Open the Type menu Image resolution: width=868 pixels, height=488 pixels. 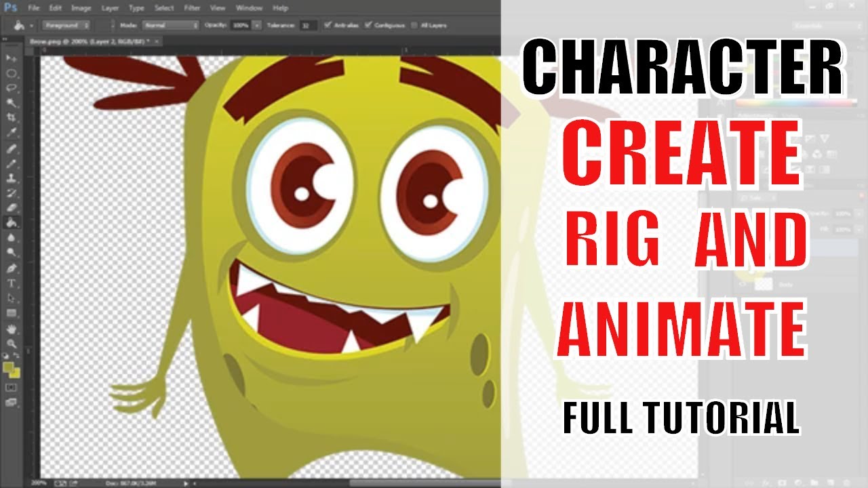tap(136, 8)
